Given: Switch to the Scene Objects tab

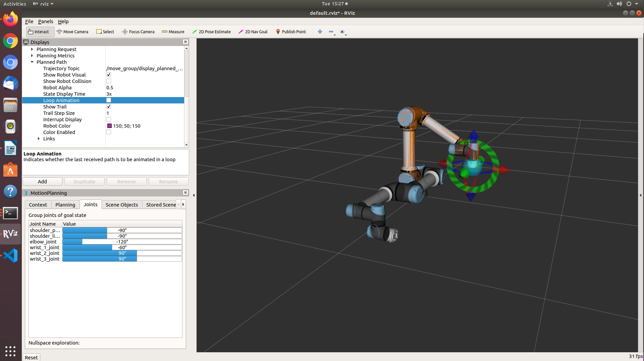Looking at the screenshot, I should click(122, 205).
